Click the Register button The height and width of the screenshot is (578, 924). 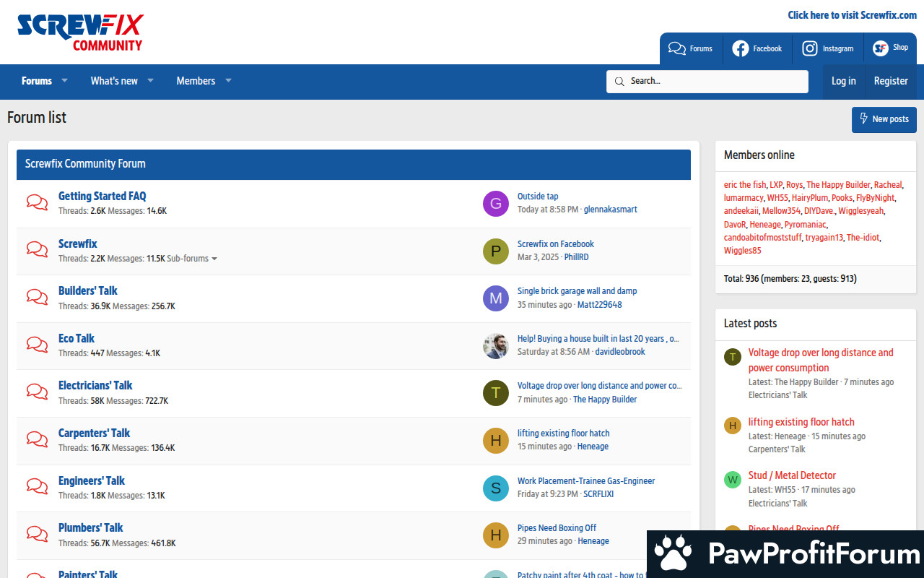(x=891, y=82)
